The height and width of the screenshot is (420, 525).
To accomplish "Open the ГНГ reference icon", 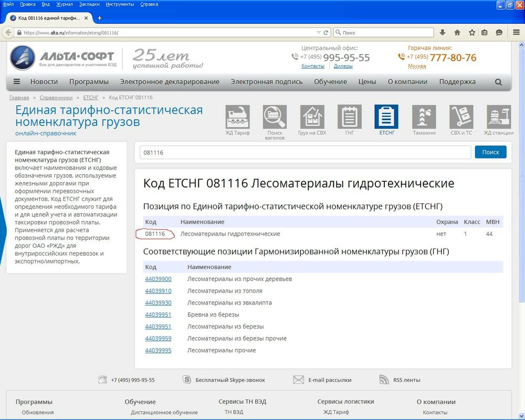I will click(350, 117).
